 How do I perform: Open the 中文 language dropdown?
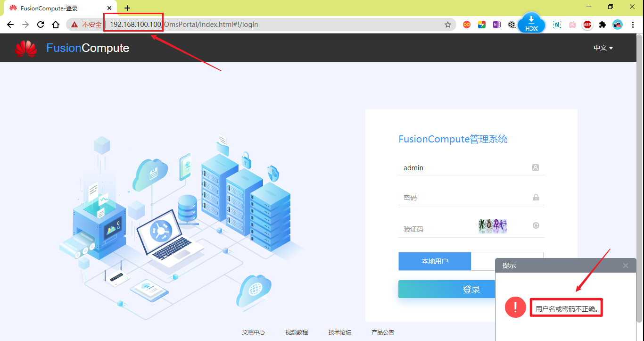point(603,48)
